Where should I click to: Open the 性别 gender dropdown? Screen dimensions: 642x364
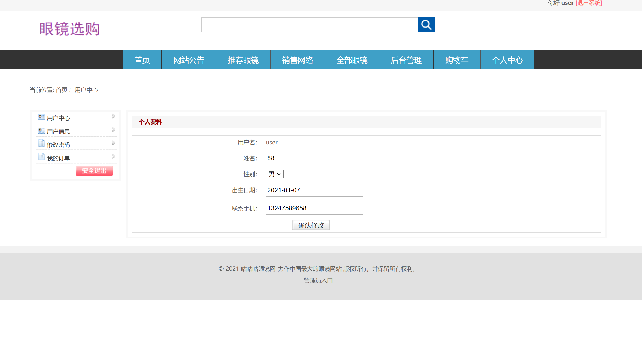274,174
